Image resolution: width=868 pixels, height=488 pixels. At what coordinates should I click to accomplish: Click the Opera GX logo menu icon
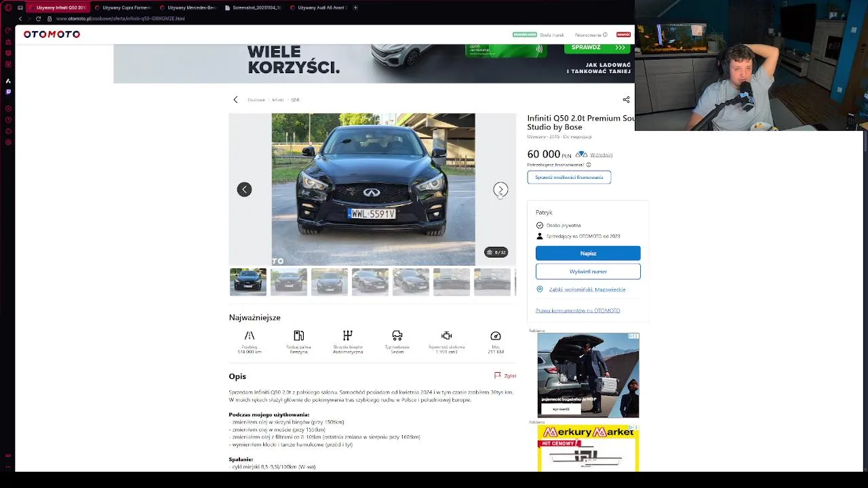pos(8,7)
